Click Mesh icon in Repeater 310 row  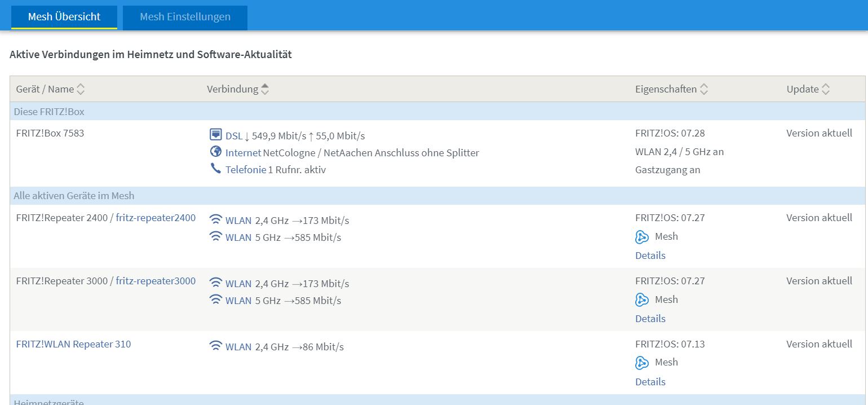coord(642,363)
